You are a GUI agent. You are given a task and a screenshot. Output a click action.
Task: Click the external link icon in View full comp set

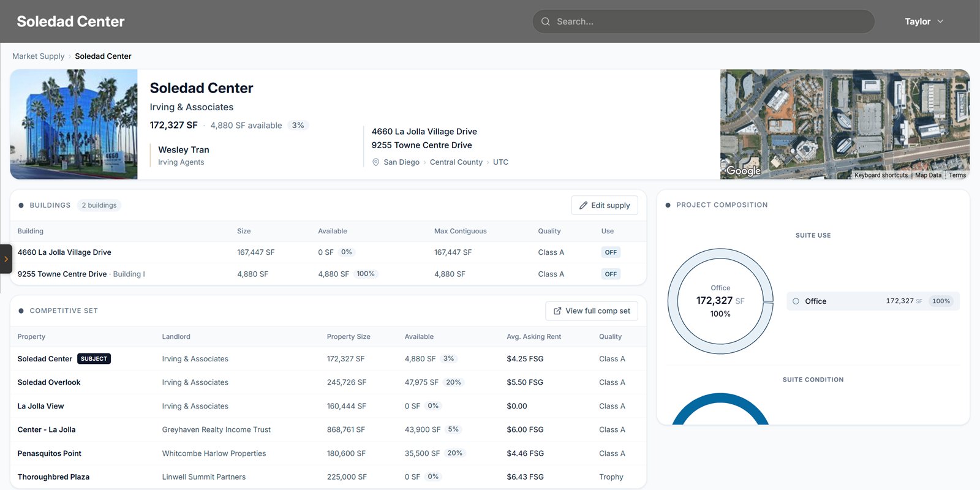557,311
